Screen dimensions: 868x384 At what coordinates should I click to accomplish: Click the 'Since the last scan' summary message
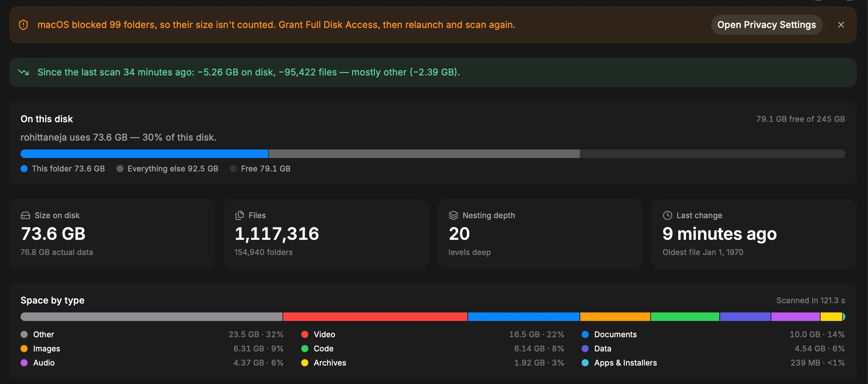click(249, 72)
